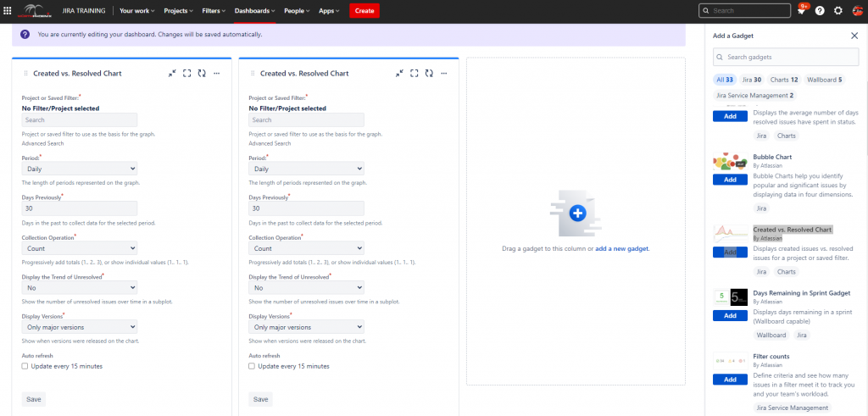Open the help question mark icon
This screenshot has width=868, height=416.
point(820,10)
